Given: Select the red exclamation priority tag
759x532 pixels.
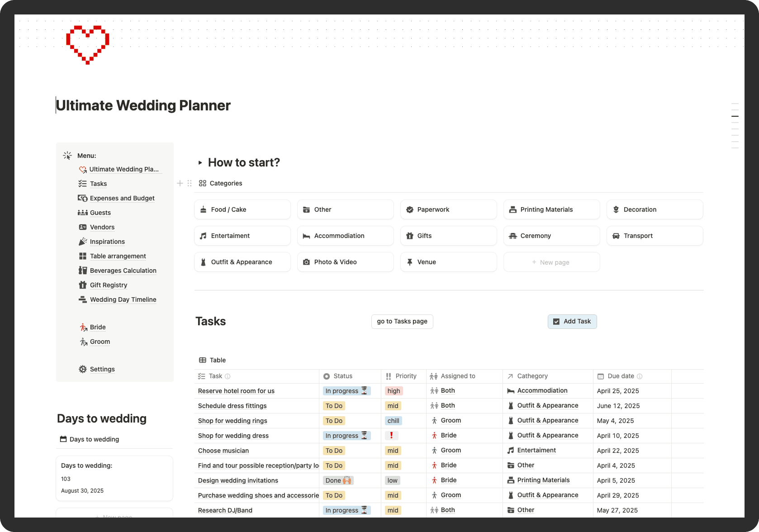Looking at the screenshot, I should (x=392, y=435).
